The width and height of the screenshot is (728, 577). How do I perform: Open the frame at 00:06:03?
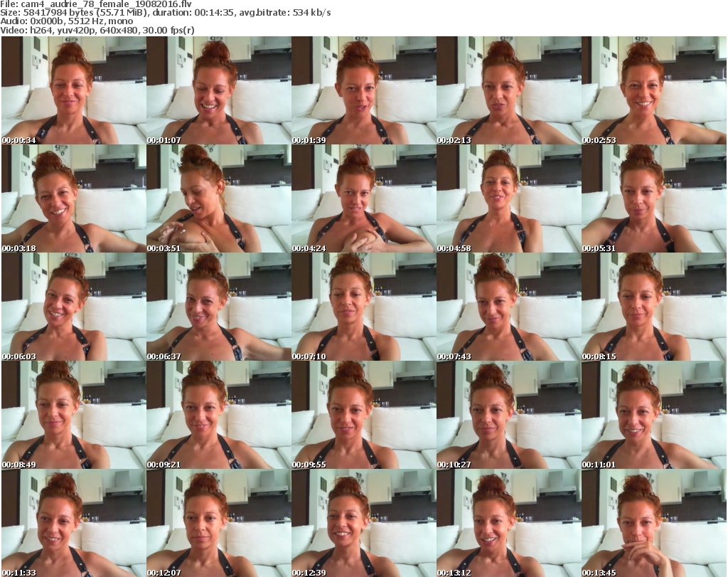[x=74, y=307]
